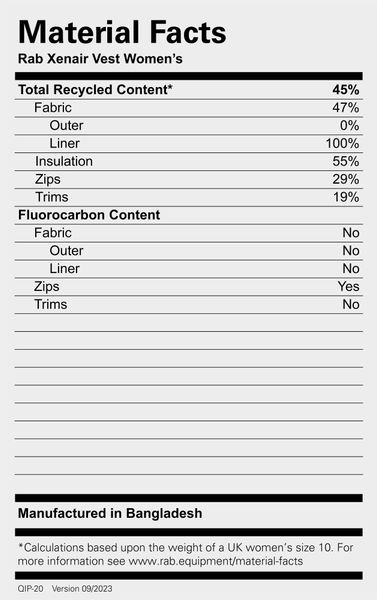Click the recycled Trims 19% value

(346, 197)
